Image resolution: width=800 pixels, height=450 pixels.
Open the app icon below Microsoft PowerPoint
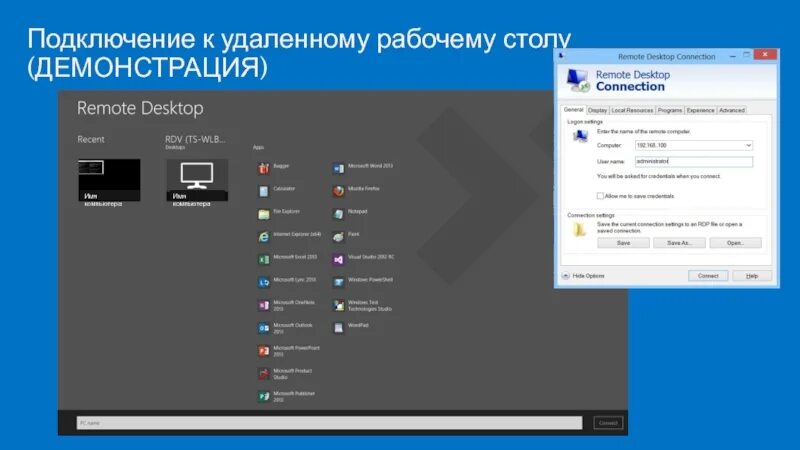tap(264, 374)
